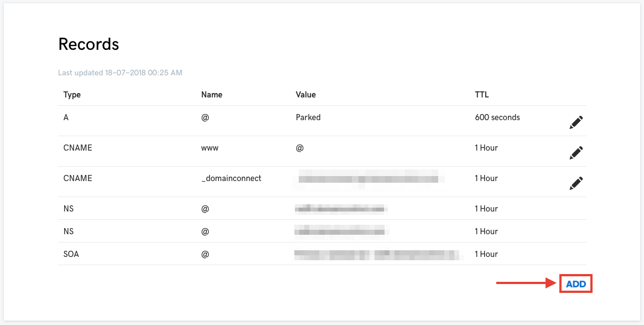Edit the www CNAME record
The width and height of the screenshot is (644, 325).
(x=576, y=153)
